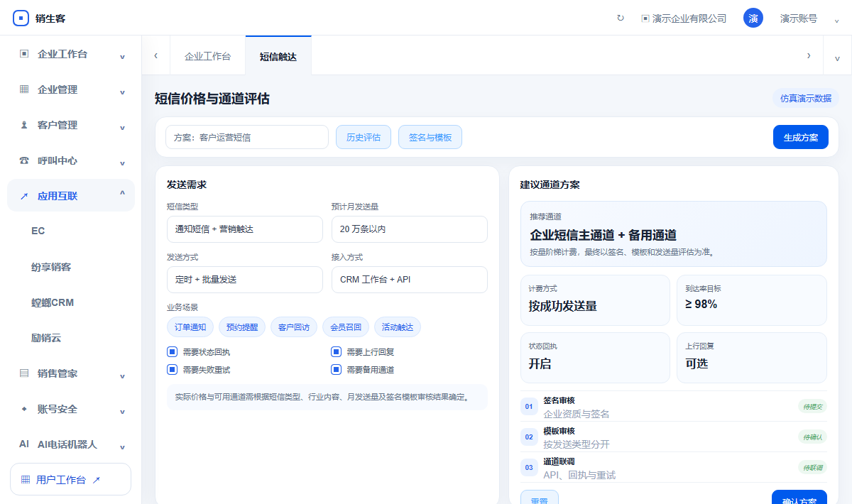Viewport: 852px width, 504px height.
Task: Click the 待确认 status tag
Action: (812, 437)
